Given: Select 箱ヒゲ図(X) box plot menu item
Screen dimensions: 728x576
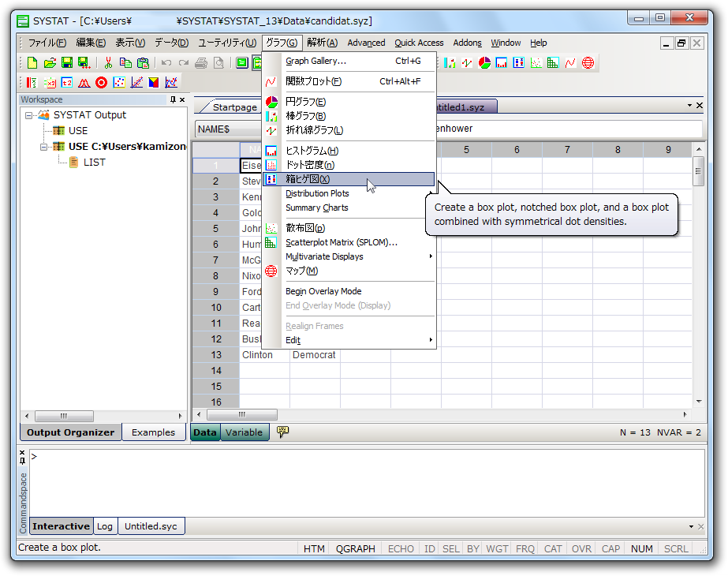Looking at the screenshot, I should point(349,179).
